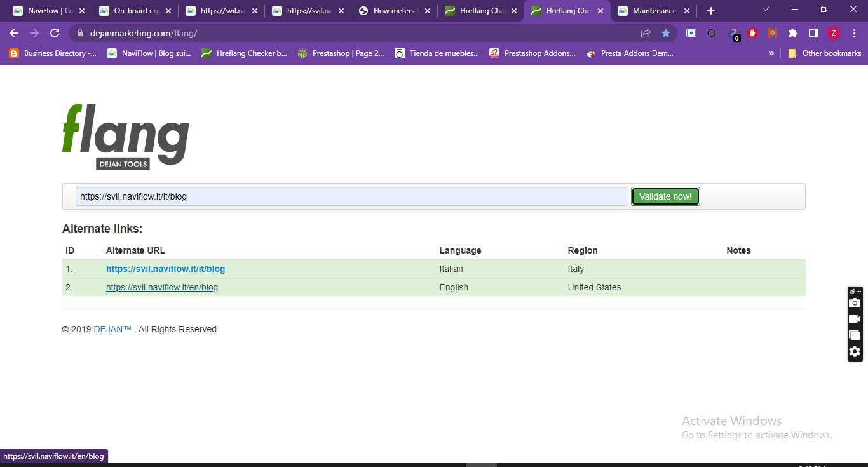The image size is (868, 467).
Task: Click the flang Dejan Tools logo
Action: (126, 137)
